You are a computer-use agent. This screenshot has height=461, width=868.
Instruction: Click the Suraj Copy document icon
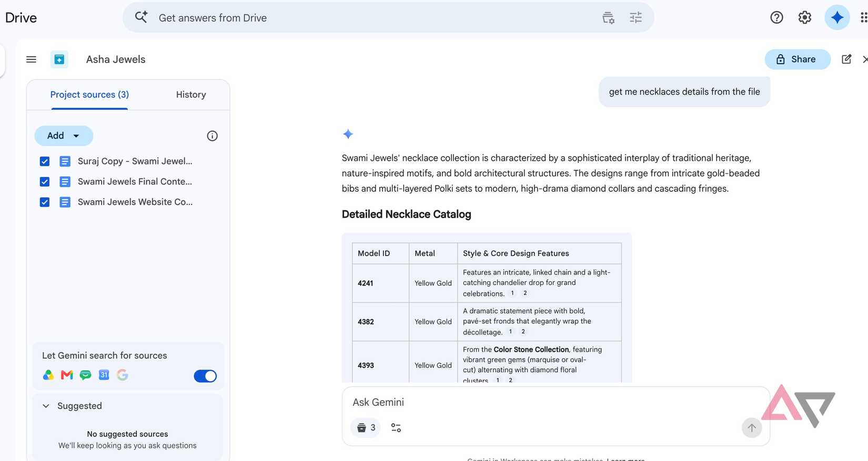[65, 161]
